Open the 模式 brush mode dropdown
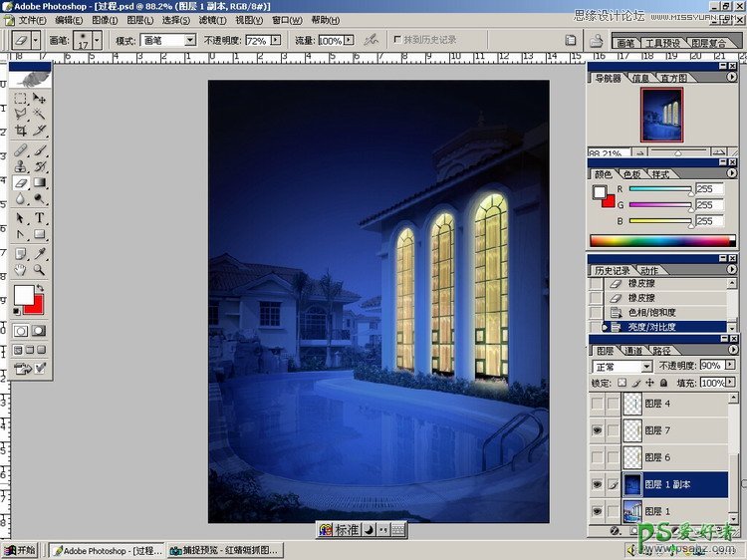The height and width of the screenshot is (560, 747). [x=190, y=41]
